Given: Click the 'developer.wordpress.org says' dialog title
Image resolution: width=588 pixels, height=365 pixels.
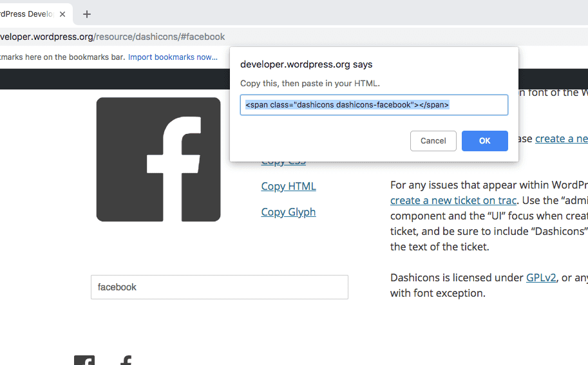Looking at the screenshot, I should tap(306, 64).
